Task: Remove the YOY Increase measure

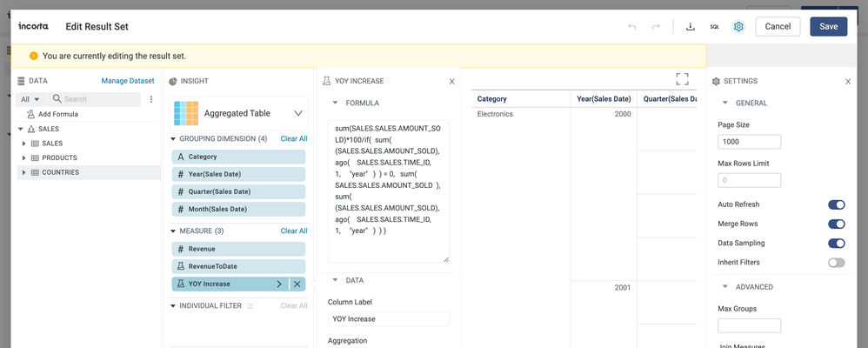Action: coord(297,284)
